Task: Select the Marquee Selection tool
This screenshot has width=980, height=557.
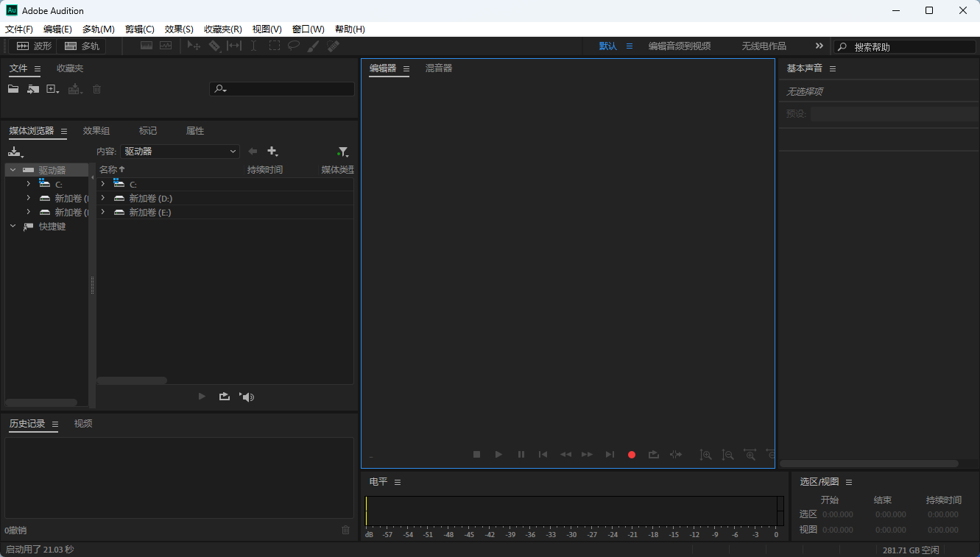Action: click(274, 46)
